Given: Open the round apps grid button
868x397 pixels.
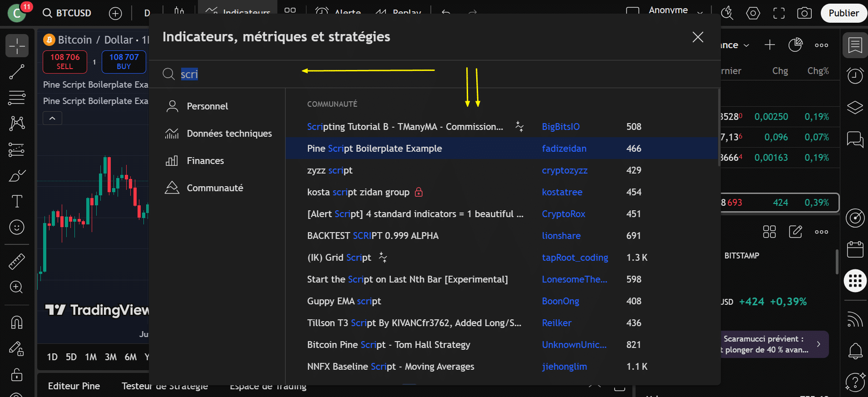Looking at the screenshot, I should (855, 281).
